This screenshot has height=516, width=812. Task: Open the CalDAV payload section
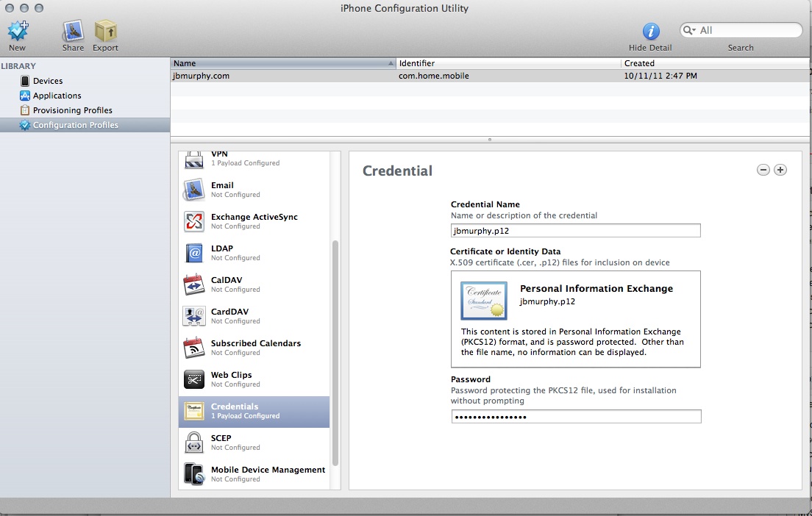254,284
